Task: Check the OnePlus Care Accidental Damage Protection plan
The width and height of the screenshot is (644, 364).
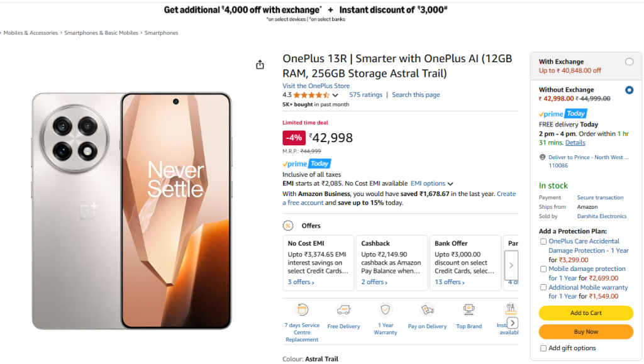Action: [x=543, y=241]
